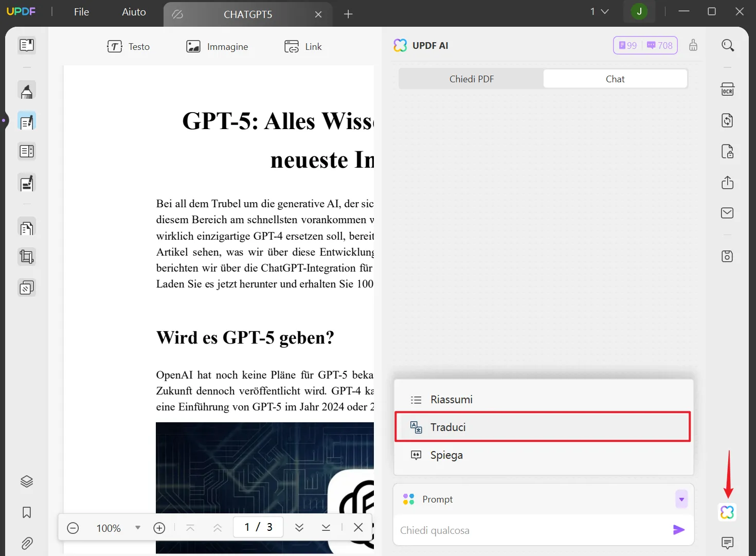Open the search magnifier icon
Screen dimensions: 756x556
click(x=728, y=45)
